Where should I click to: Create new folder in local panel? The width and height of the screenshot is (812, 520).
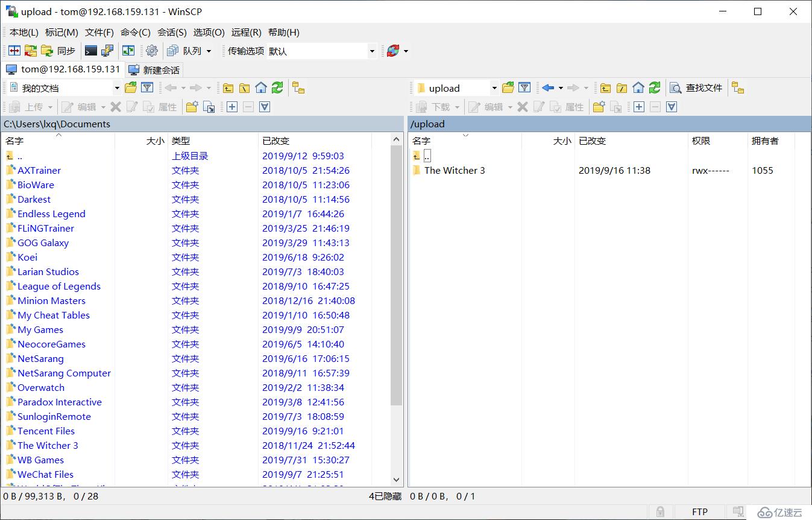[x=192, y=107]
